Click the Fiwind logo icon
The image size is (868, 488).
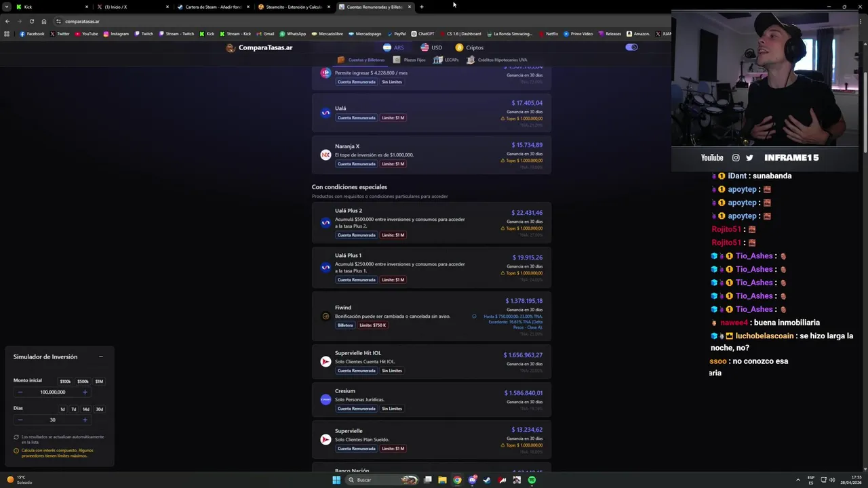325,316
